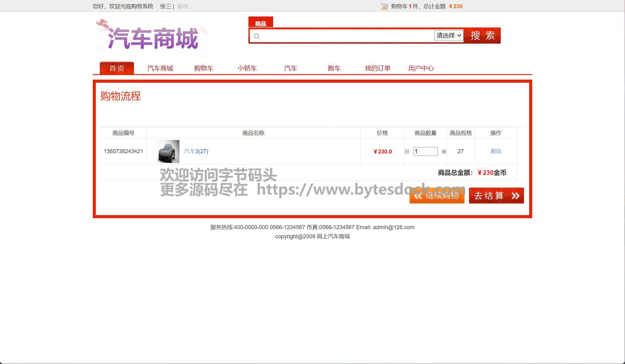Viewport: 625px width, 364px height.
Task: Click the magnifier icon in search box
Action: (x=257, y=36)
